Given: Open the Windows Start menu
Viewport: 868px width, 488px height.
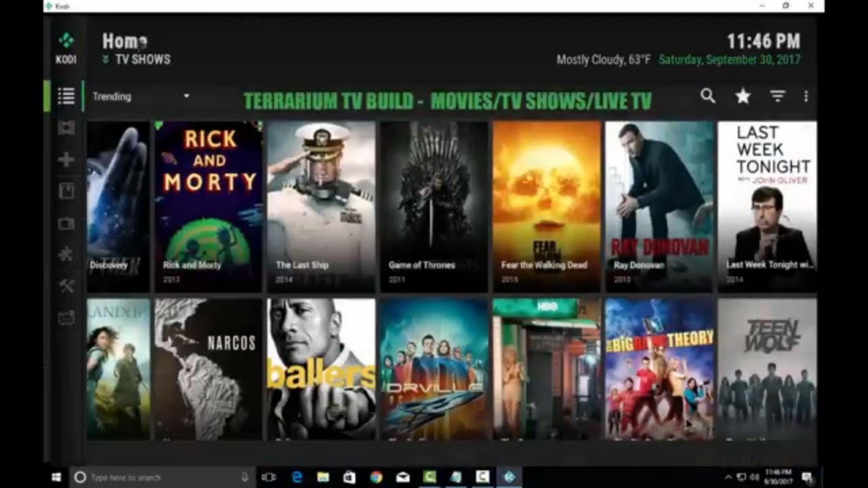Looking at the screenshot, I should tap(56, 477).
